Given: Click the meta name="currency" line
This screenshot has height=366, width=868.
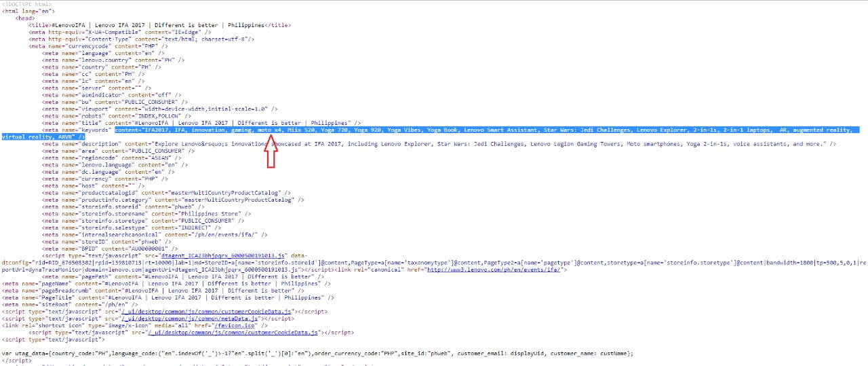Looking at the screenshot, I should coord(104,179).
